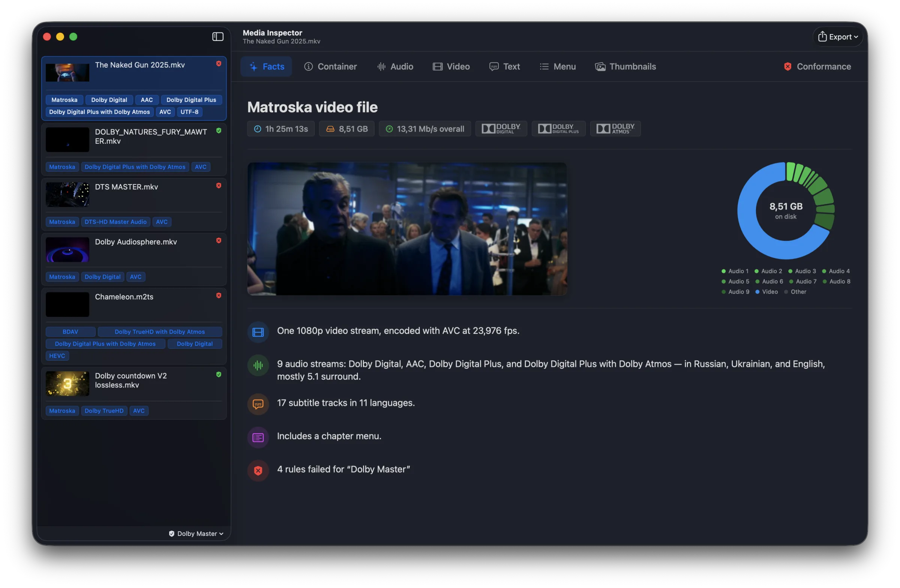
Task: Select DTS MASTER.mkv in the sidebar
Action: click(134, 204)
